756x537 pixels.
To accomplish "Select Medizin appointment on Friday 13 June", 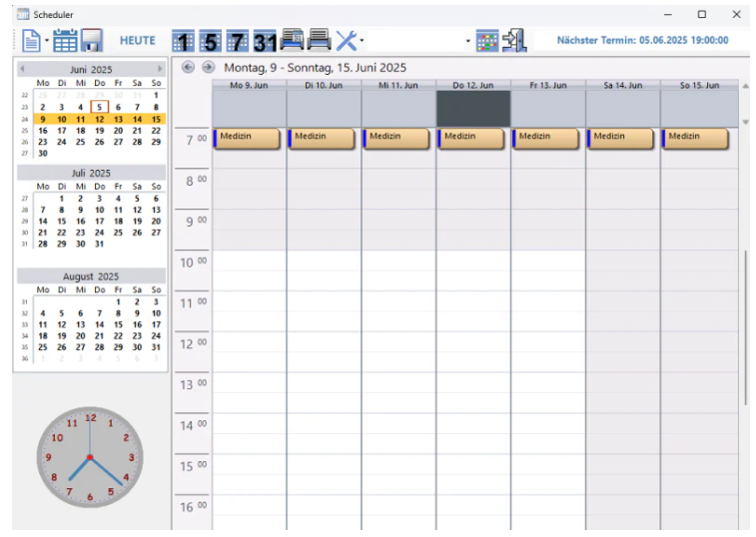I will point(546,139).
